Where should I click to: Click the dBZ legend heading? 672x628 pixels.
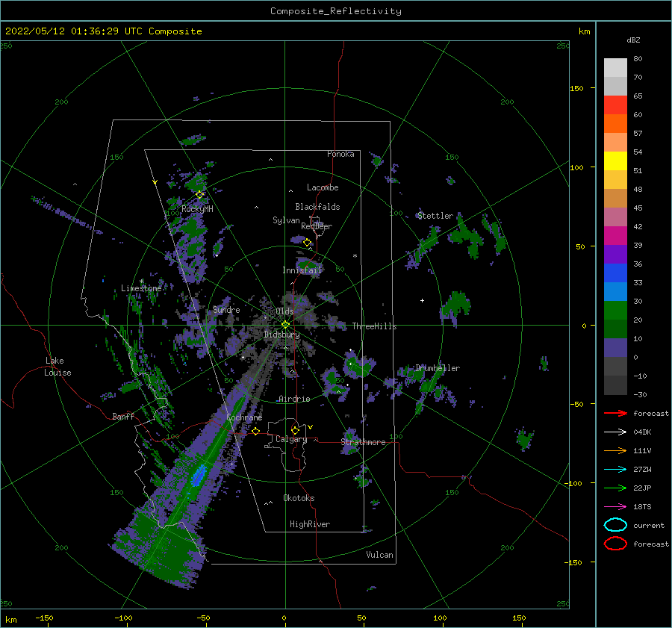coord(633,40)
